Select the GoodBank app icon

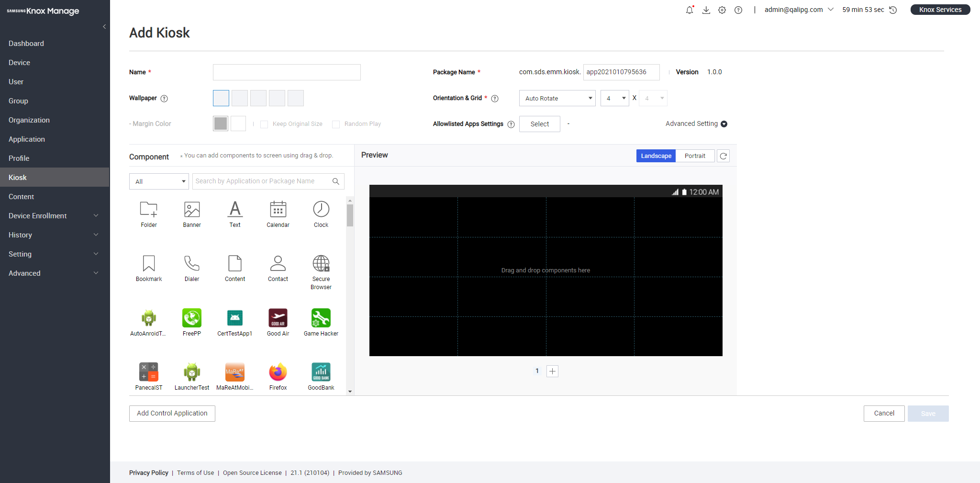click(321, 372)
